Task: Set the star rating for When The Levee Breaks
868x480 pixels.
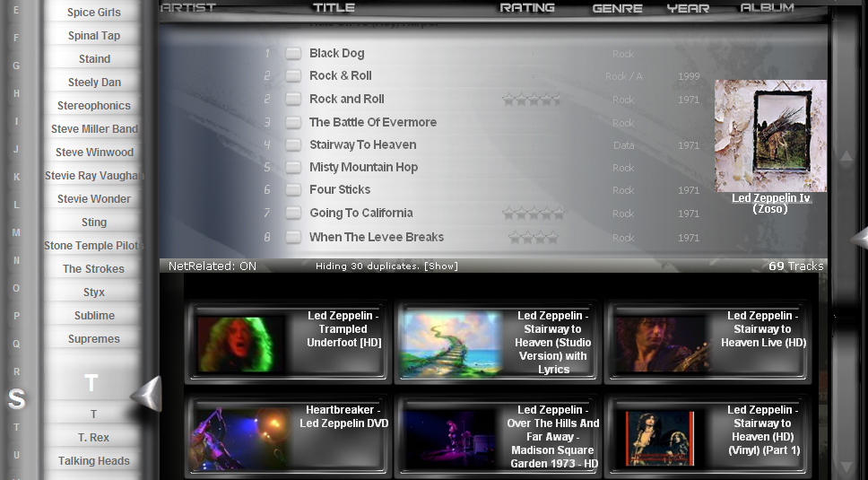Action: pyautogui.click(x=533, y=238)
